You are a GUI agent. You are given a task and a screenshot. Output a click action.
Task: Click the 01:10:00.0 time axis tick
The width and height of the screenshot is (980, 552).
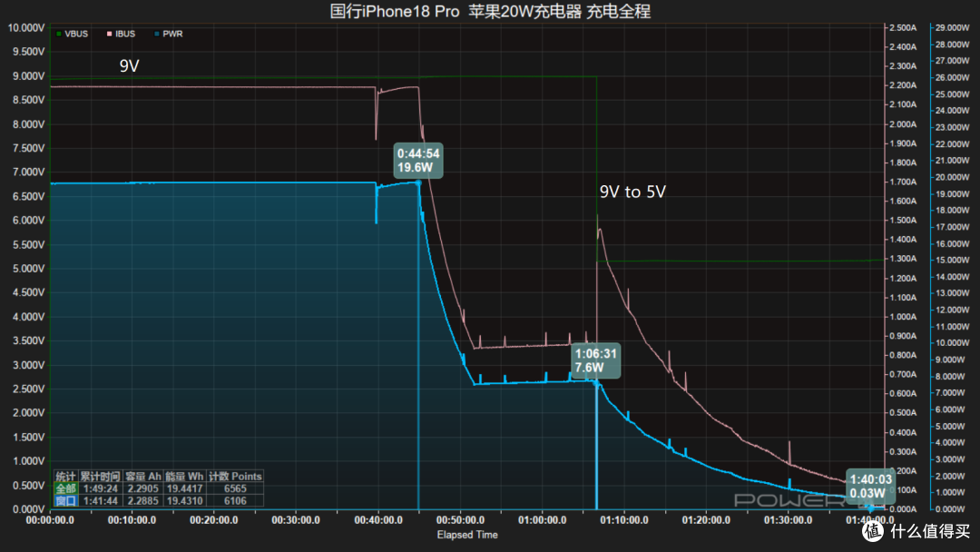(623, 520)
